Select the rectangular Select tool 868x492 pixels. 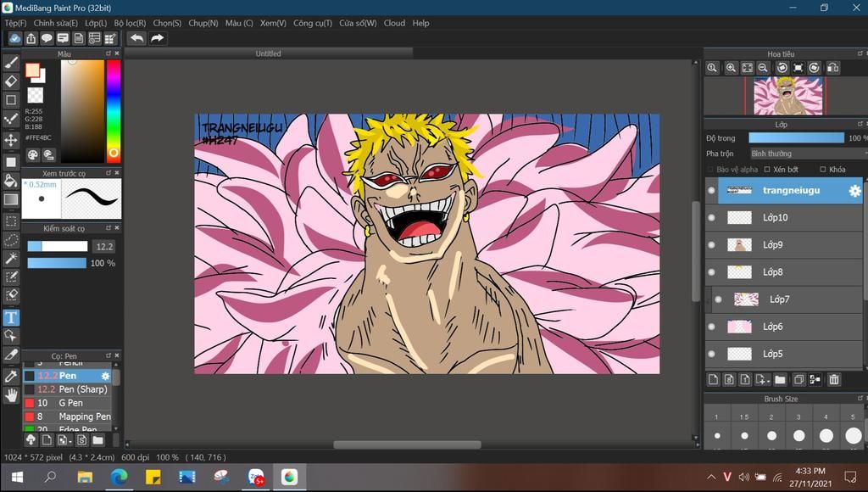[11, 221]
